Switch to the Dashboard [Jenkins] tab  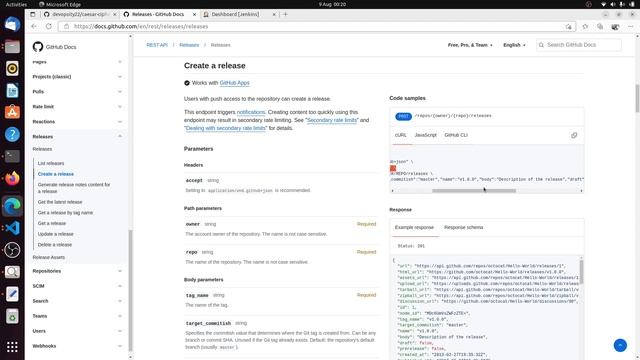click(x=239, y=14)
